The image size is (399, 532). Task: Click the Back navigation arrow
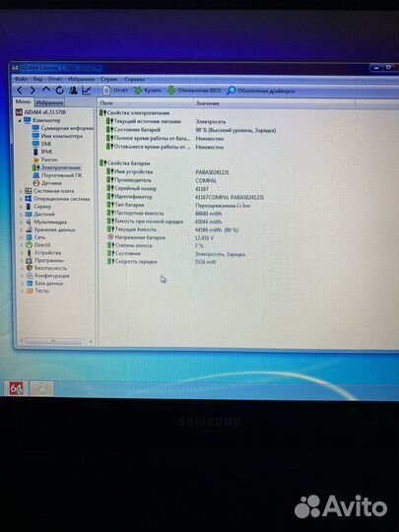20,91
